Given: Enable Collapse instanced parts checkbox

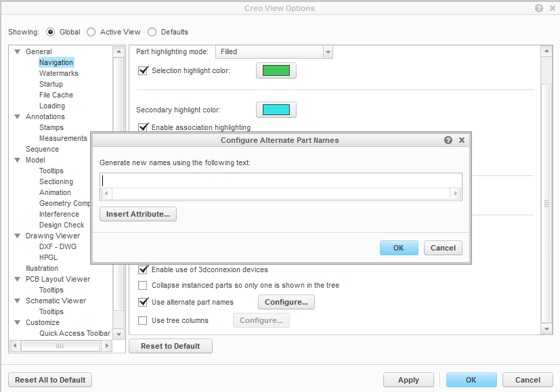Looking at the screenshot, I should pos(142,285).
